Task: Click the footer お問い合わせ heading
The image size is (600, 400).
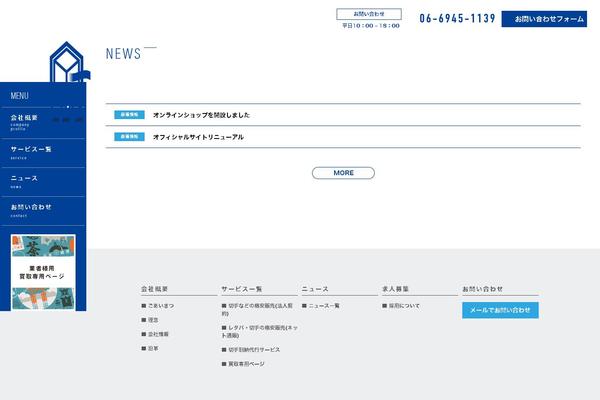Action: [482, 289]
